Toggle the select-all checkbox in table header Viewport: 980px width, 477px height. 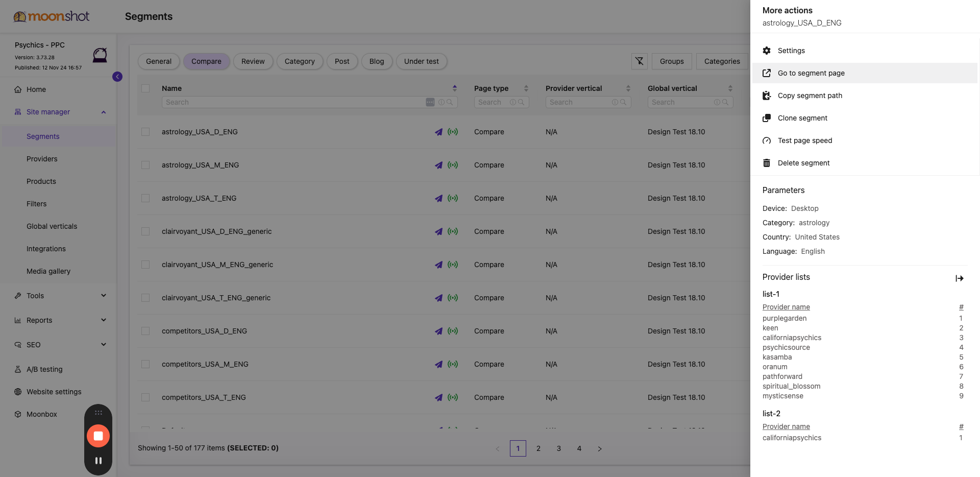[145, 88]
